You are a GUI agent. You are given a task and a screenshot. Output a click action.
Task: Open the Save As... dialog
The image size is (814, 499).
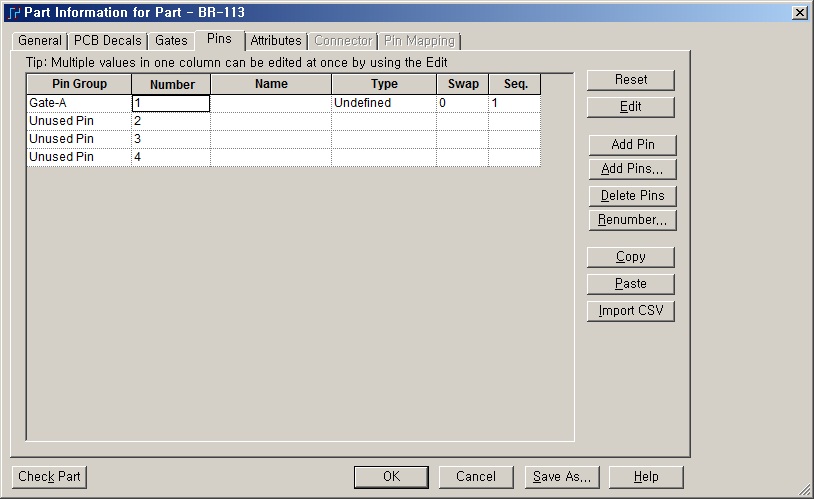tap(561, 477)
